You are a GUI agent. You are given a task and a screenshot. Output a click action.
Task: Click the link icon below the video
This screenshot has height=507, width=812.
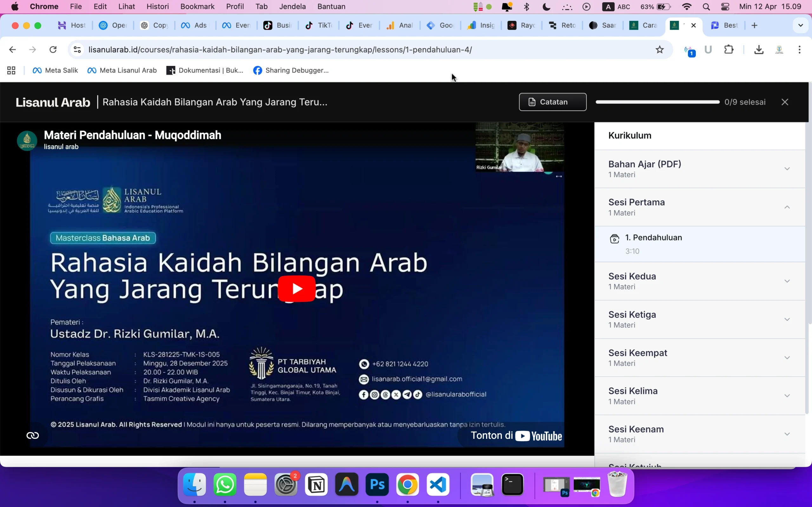pos(32,435)
